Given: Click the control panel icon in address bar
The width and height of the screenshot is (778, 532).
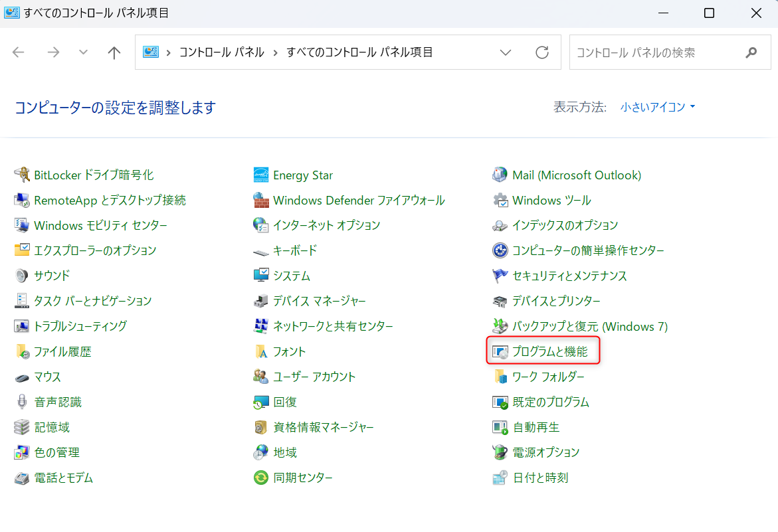Looking at the screenshot, I should pos(150,52).
